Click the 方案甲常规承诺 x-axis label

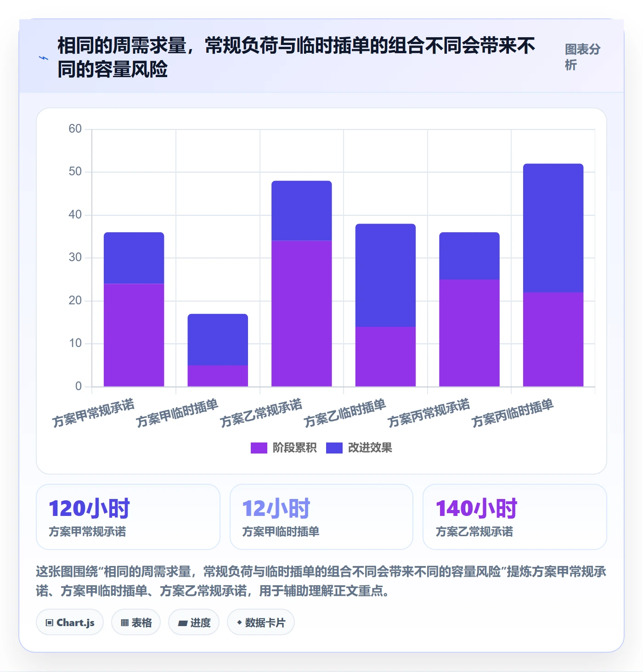[x=93, y=413]
